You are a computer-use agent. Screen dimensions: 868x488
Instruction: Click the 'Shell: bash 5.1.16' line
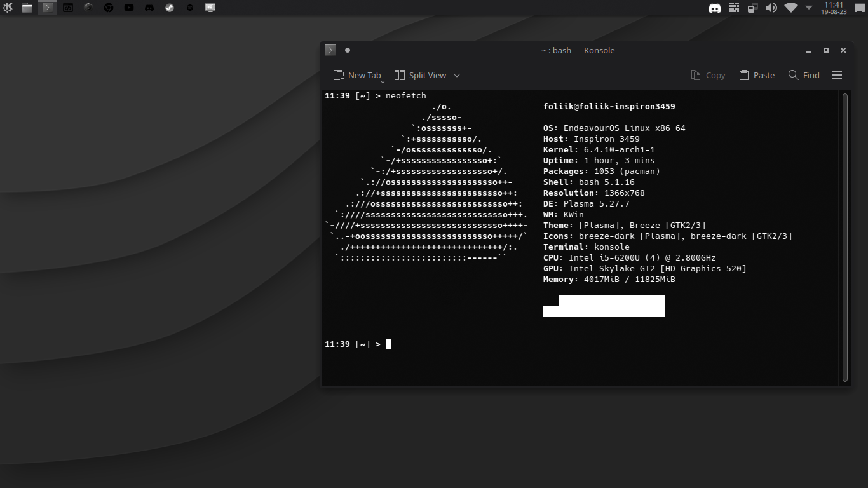[x=589, y=182]
